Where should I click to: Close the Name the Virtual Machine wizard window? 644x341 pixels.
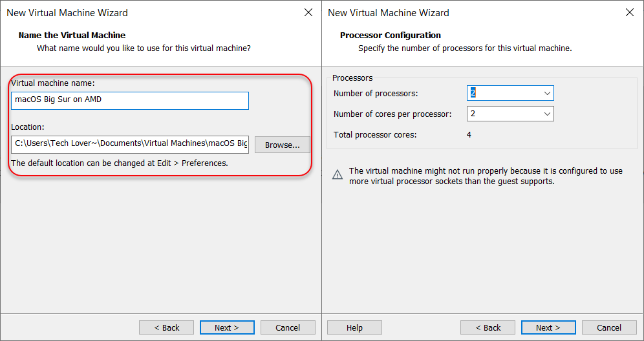pos(308,13)
